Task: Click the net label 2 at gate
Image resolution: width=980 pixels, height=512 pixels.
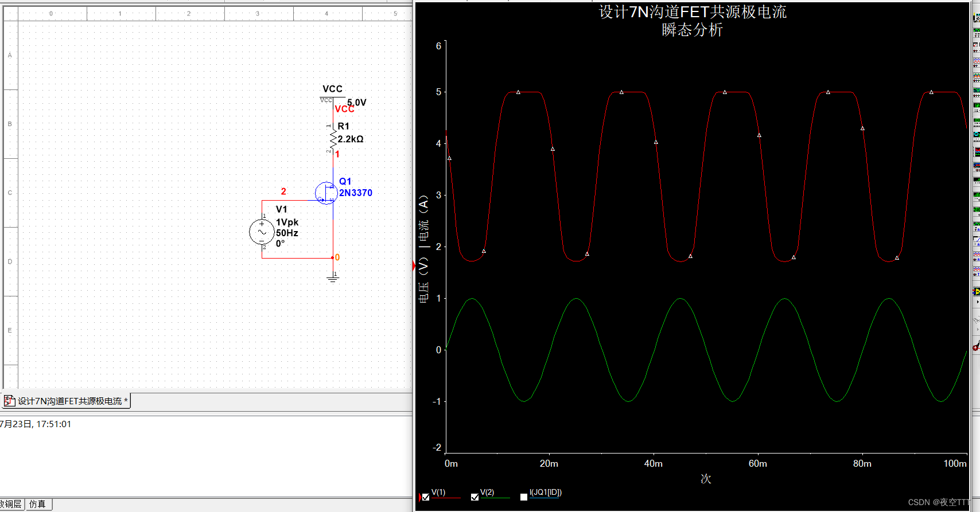Action: 283,191
